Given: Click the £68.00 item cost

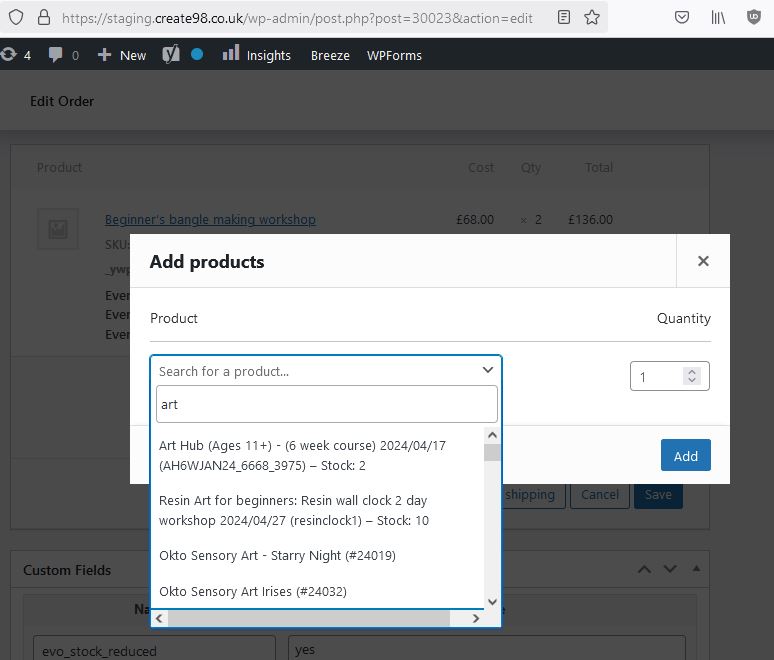Looking at the screenshot, I should click(475, 219).
